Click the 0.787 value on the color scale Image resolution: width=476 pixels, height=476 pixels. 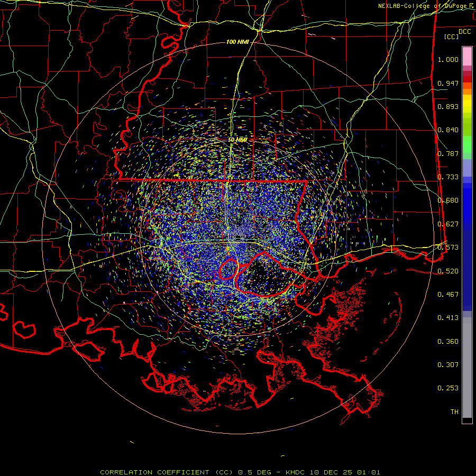pos(448,153)
